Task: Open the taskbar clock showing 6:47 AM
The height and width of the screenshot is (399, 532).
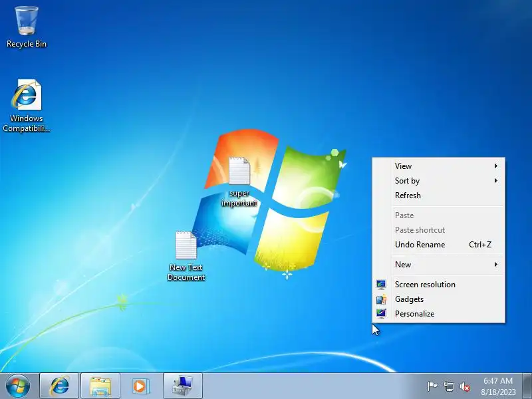Action: pos(498,380)
